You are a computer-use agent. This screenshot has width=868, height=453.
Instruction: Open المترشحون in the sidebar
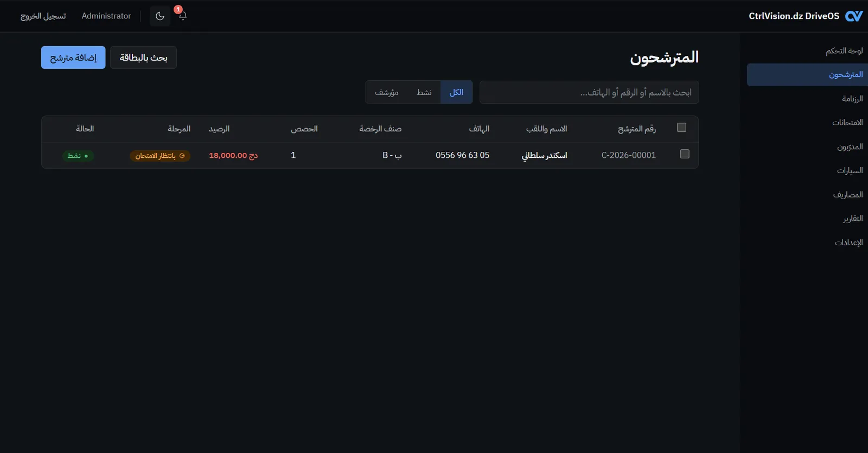coord(807,75)
